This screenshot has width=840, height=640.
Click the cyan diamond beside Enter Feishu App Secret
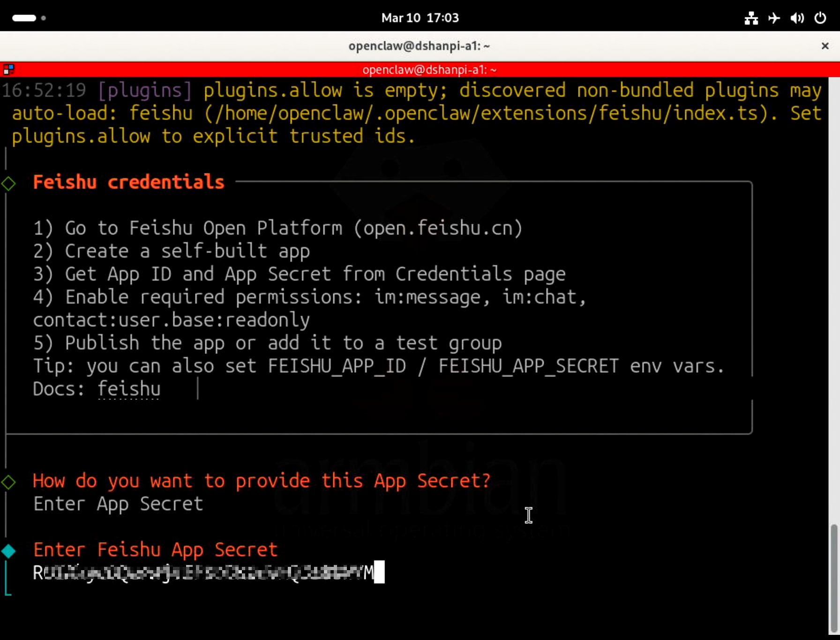click(8, 551)
